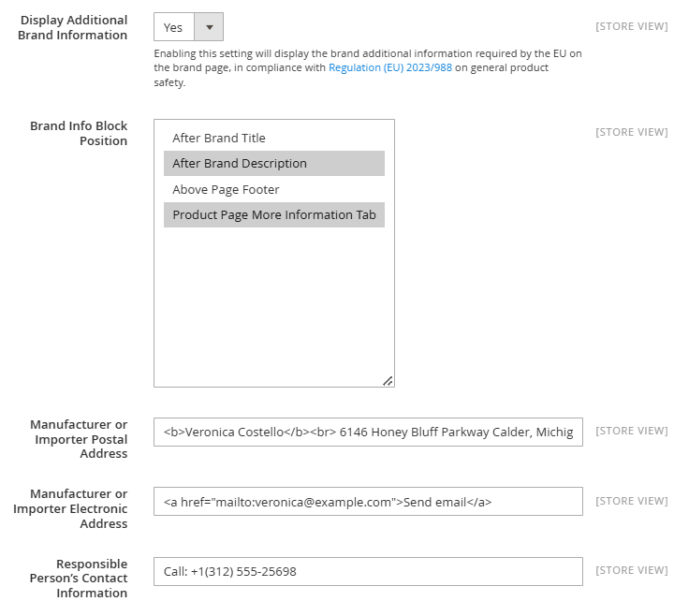The image size is (674, 616).
Task: Select Product Page More Information Tab option
Action: (273, 215)
